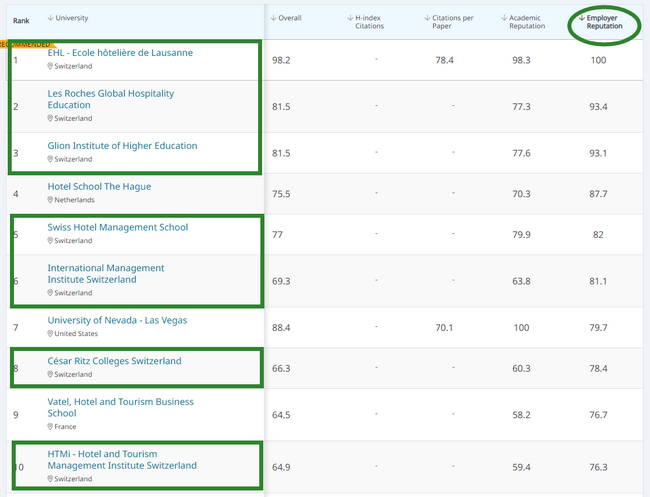Sort by Academic Reputation column

coord(523,22)
